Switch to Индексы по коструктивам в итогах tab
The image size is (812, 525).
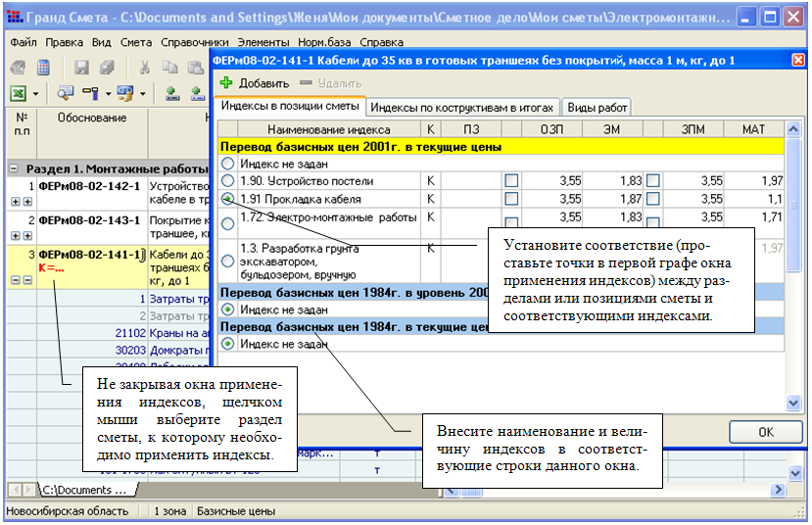[462, 108]
